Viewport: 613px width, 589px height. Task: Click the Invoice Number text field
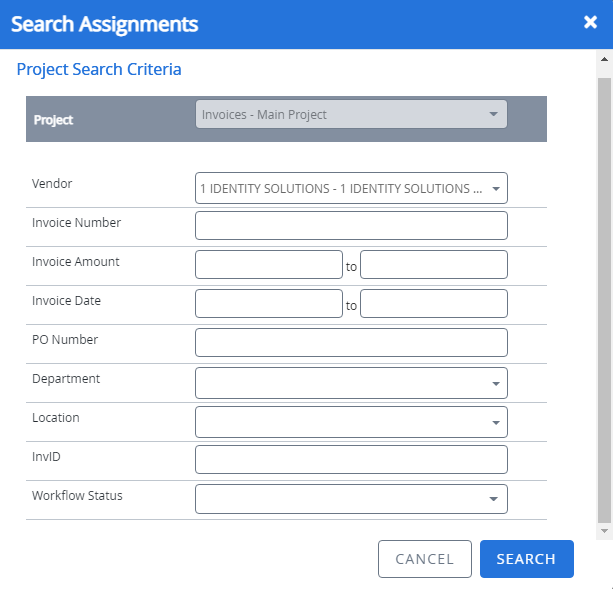(x=351, y=226)
